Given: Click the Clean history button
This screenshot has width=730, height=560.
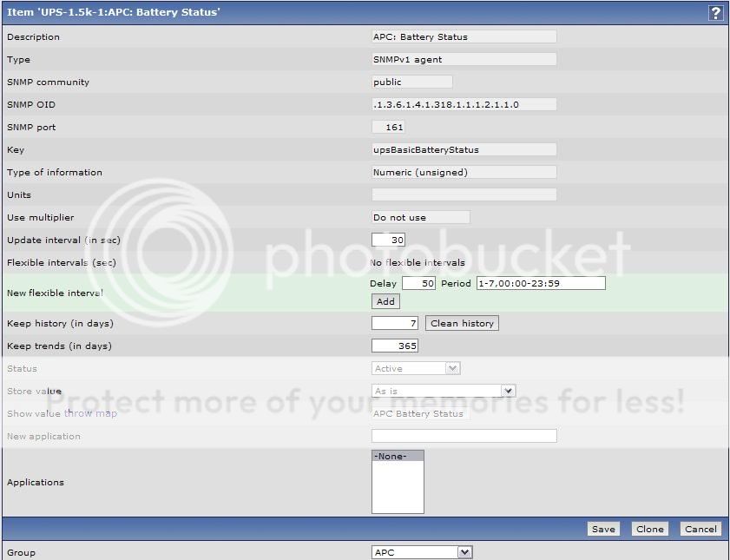Looking at the screenshot, I should 462,323.
